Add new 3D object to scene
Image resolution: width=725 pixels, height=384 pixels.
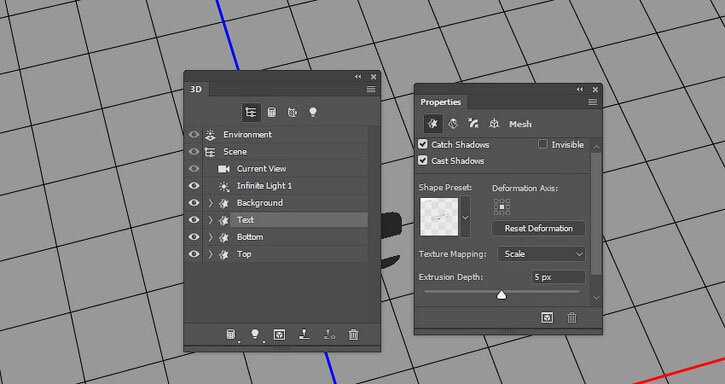[230, 334]
